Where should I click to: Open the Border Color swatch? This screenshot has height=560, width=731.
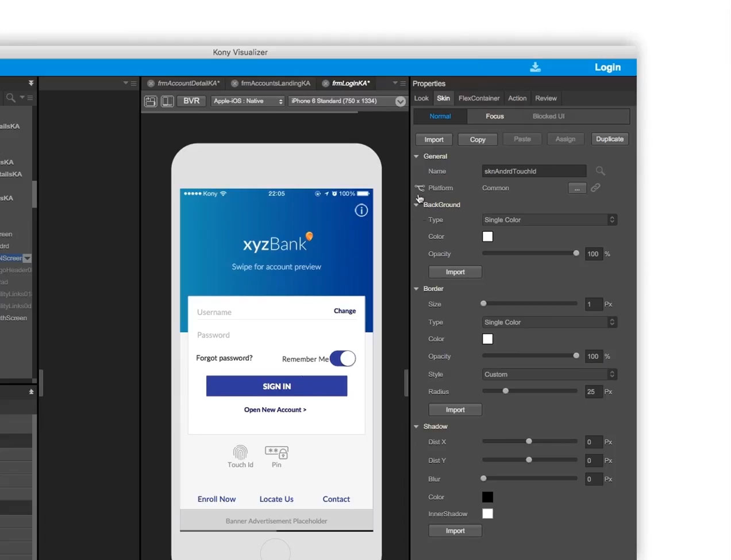click(x=487, y=339)
